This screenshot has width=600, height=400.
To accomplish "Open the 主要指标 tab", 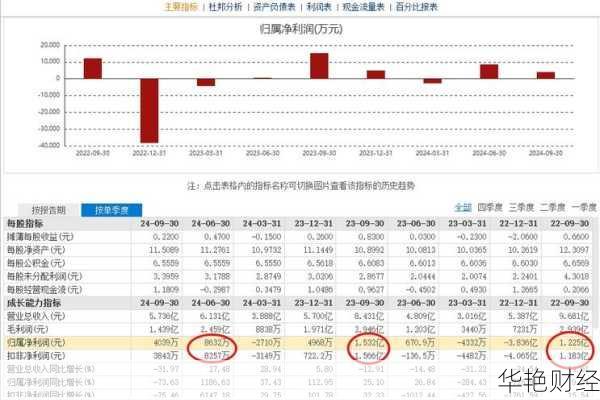I will (181, 7).
